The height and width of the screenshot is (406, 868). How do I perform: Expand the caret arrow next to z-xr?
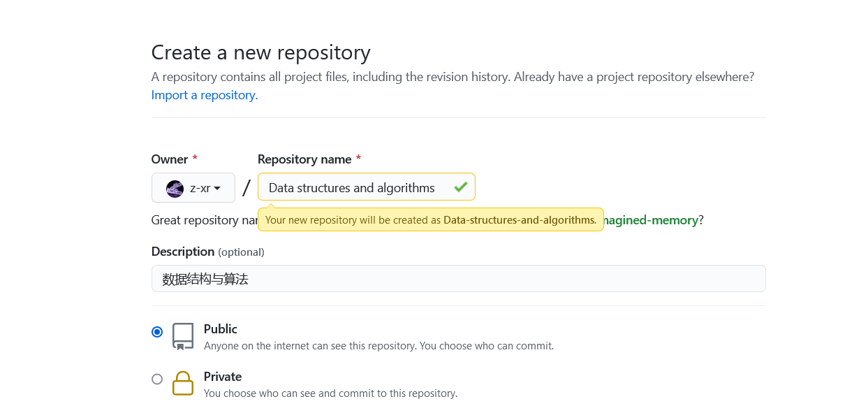click(217, 189)
